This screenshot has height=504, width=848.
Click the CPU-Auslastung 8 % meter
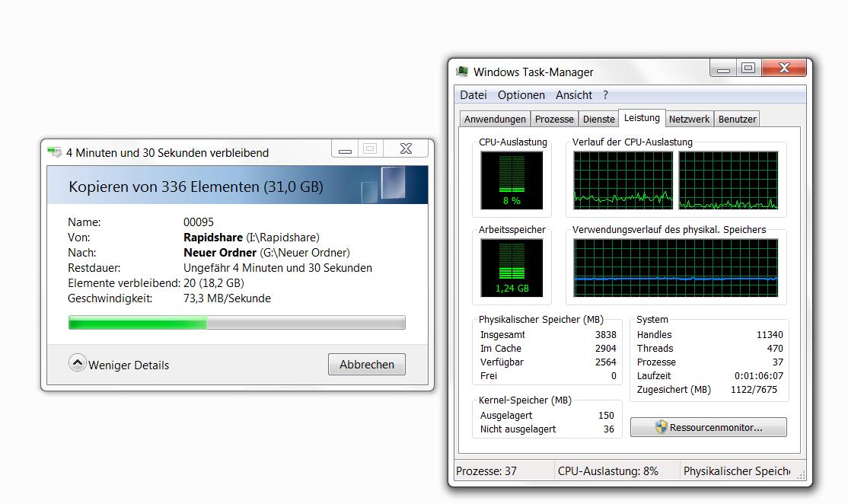click(x=512, y=180)
